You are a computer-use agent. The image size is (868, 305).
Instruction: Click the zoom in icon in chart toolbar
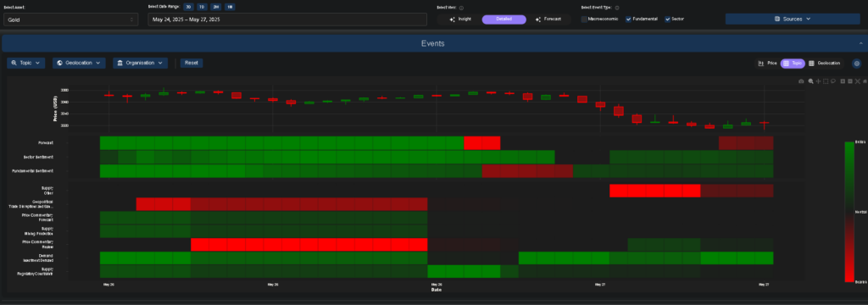point(843,81)
